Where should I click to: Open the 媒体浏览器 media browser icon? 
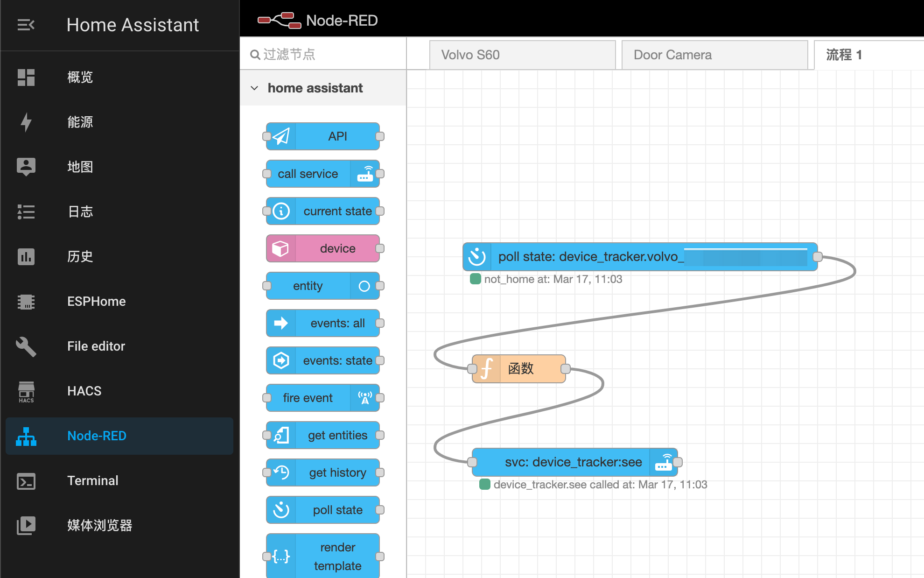(x=26, y=526)
